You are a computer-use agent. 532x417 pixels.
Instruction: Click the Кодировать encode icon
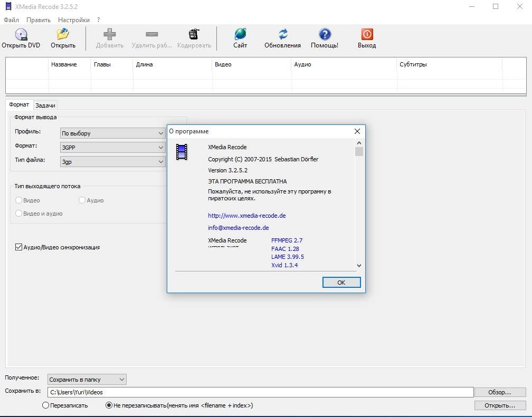click(194, 35)
